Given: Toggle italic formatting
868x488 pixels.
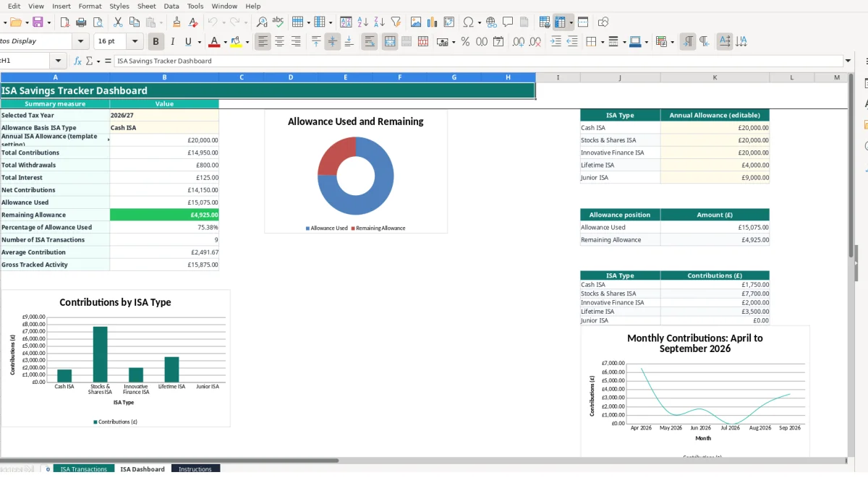Looking at the screenshot, I should (x=172, y=42).
